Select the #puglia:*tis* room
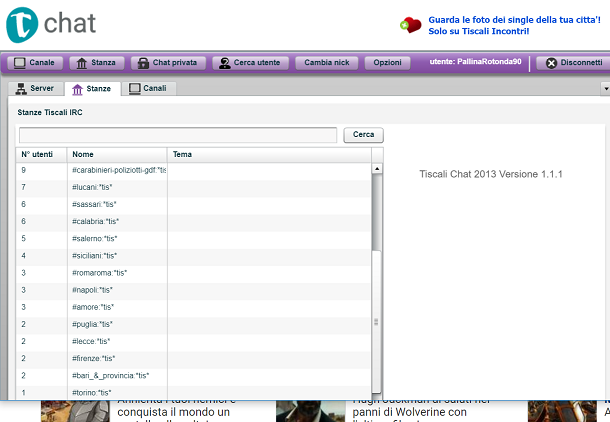Image resolution: width=610 pixels, height=422 pixels. 193,324
